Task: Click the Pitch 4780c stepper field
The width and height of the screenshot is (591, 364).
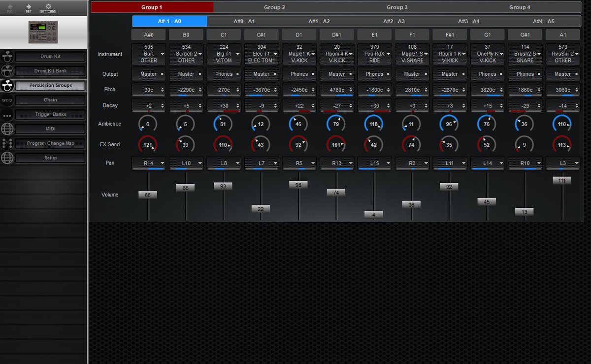Action: pos(337,90)
